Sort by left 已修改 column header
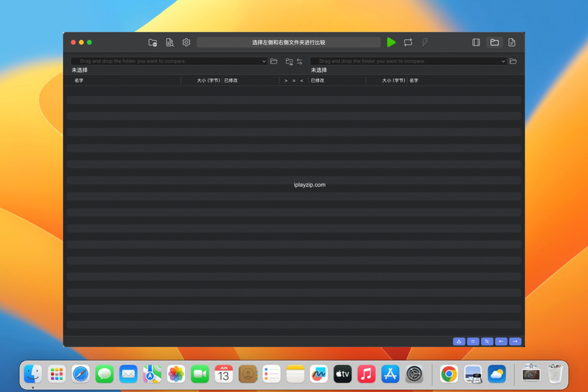The height and width of the screenshot is (392, 588). 231,81
